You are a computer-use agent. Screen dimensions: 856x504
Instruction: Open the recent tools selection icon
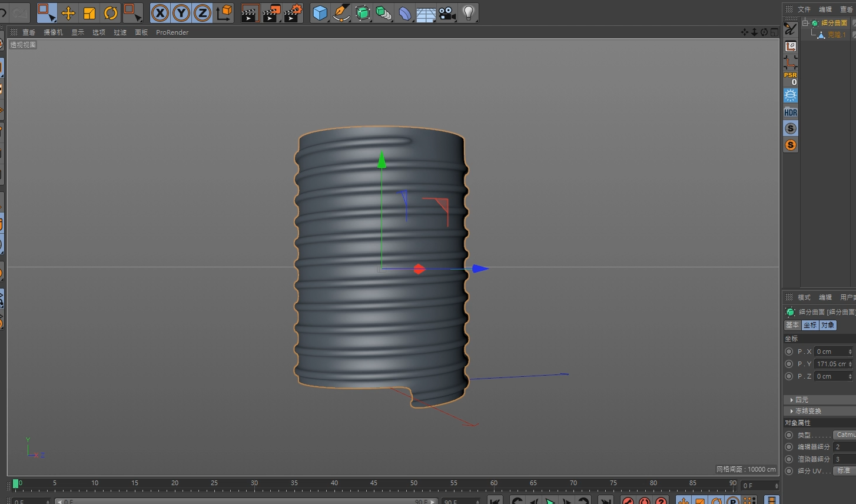133,12
